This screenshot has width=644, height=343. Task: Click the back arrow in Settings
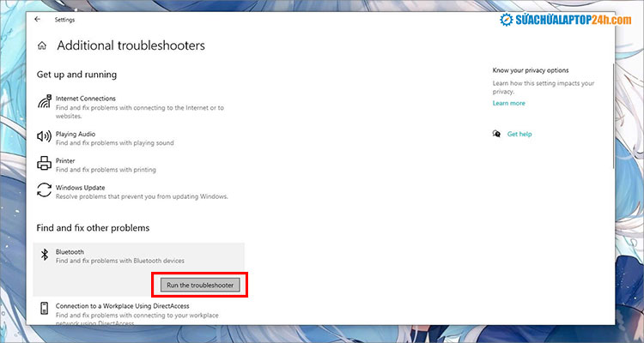pyautogui.click(x=37, y=18)
